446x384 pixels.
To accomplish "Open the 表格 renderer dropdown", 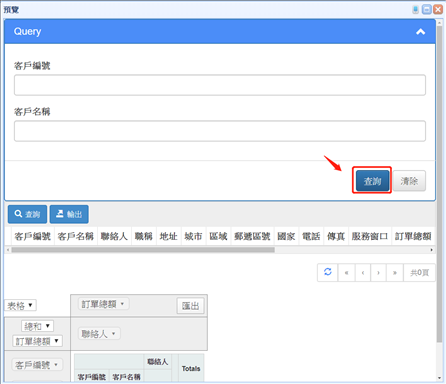I will [20, 305].
